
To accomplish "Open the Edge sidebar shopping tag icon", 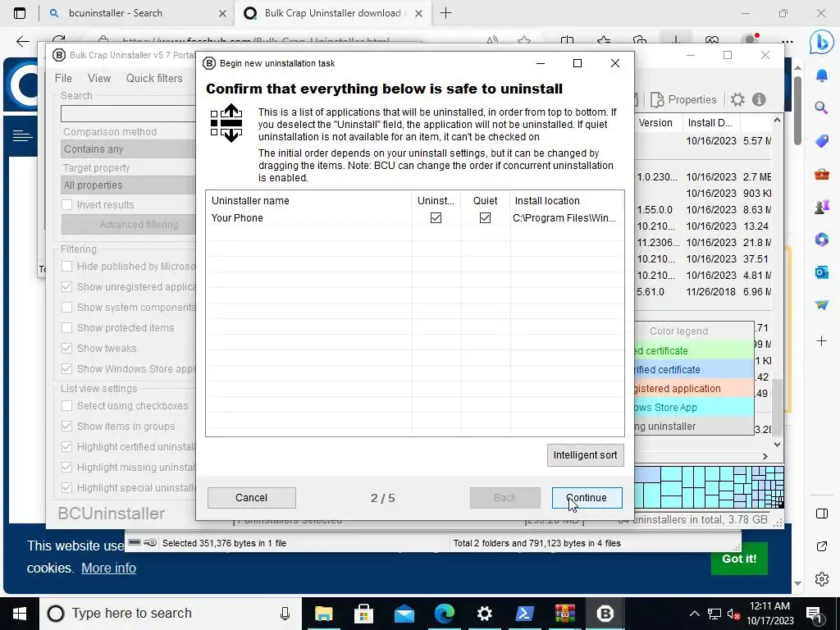I will click(x=821, y=141).
